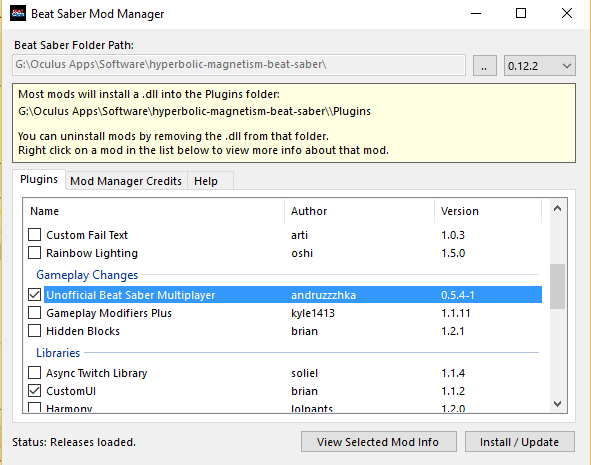
Task: Uncheck Unofficial Beat Saber Multiplayer checkbox
Action: pyautogui.click(x=35, y=295)
